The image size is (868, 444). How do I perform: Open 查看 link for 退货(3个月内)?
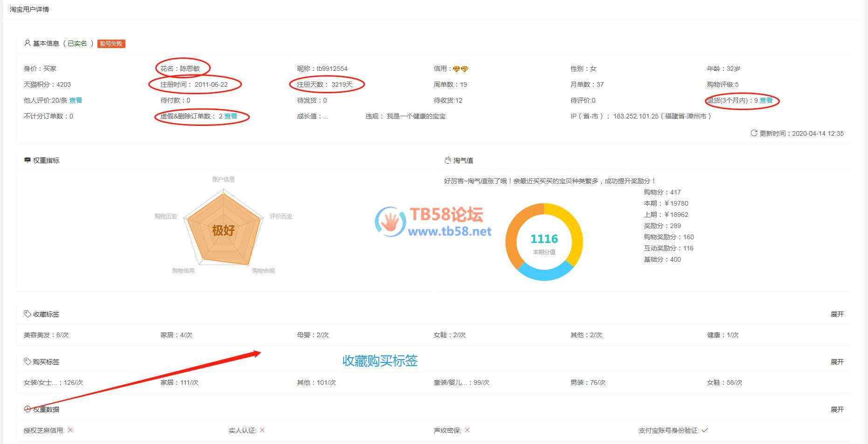pyautogui.click(x=766, y=100)
